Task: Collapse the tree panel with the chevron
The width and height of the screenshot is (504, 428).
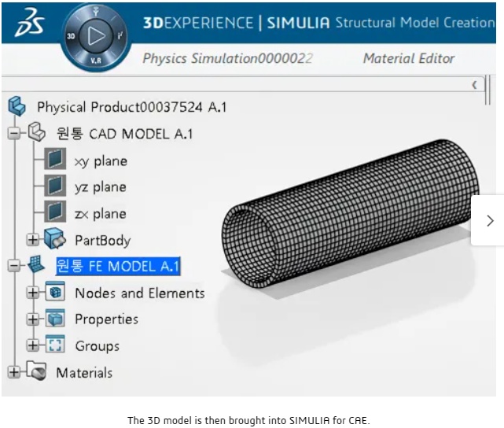Action: pos(474,85)
